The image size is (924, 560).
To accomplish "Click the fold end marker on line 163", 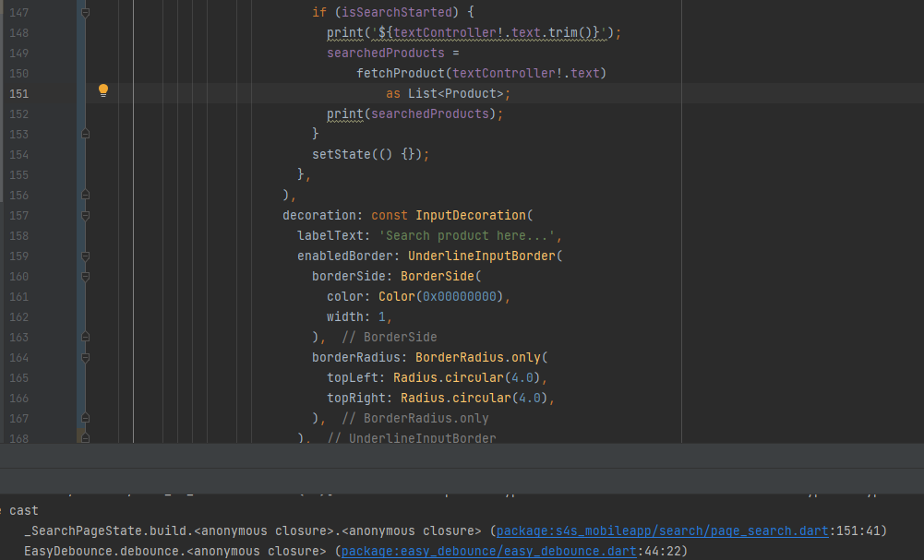I will pyautogui.click(x=86, y=337).
